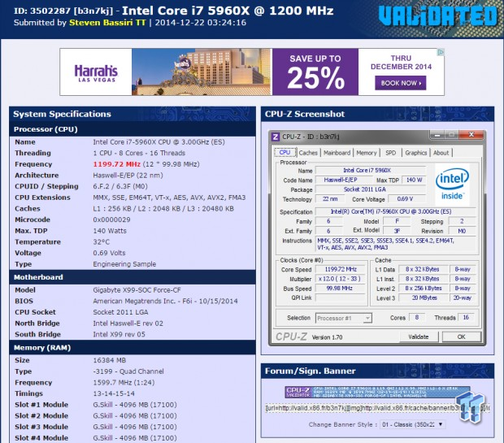This screenshot has height=443, width=504.
Task: Click the Multiplier x 12.0 field
Action: click(341, 279)
